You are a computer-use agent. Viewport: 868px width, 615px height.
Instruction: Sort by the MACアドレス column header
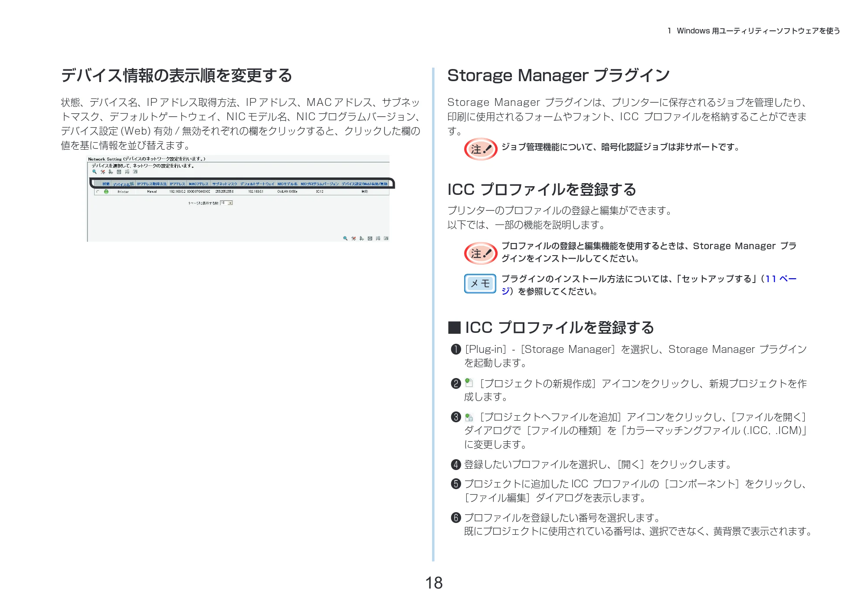pos(199,184)
